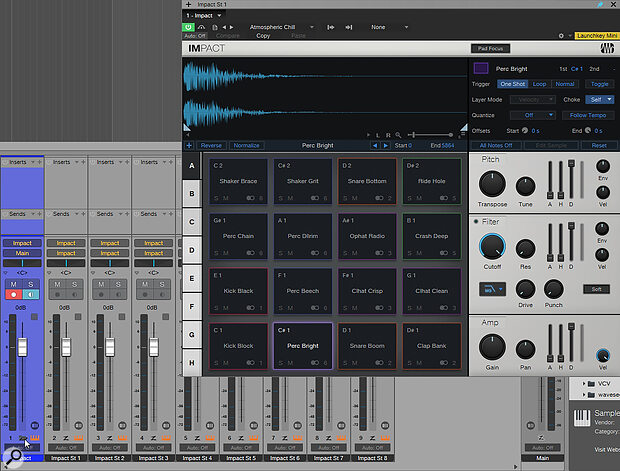This screenshot has height=471, width=620.
Task: Click the Transpose pitch knob
Action: tap(492, 182)
